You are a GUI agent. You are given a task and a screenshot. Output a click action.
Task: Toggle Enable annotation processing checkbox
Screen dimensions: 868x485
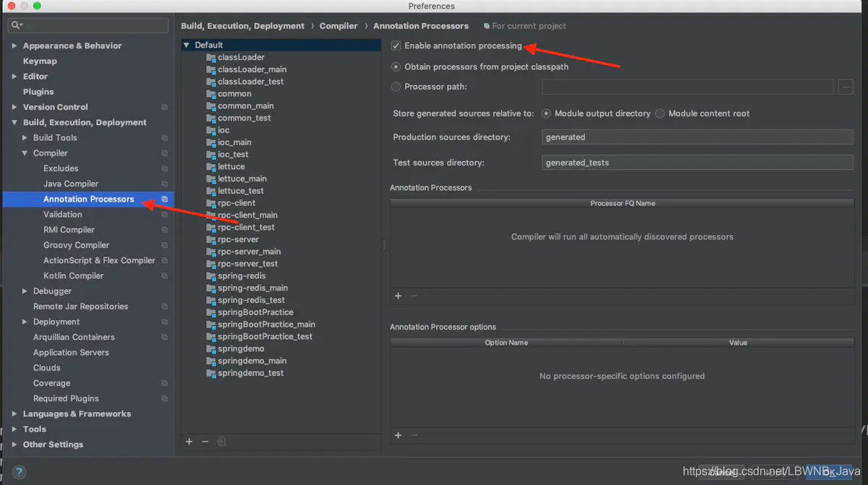tap(396, 46)
